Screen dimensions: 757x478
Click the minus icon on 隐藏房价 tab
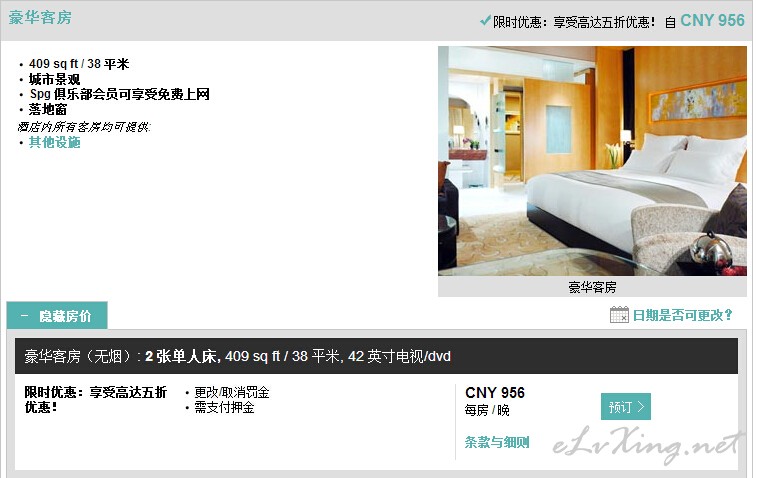coord(24,316)
